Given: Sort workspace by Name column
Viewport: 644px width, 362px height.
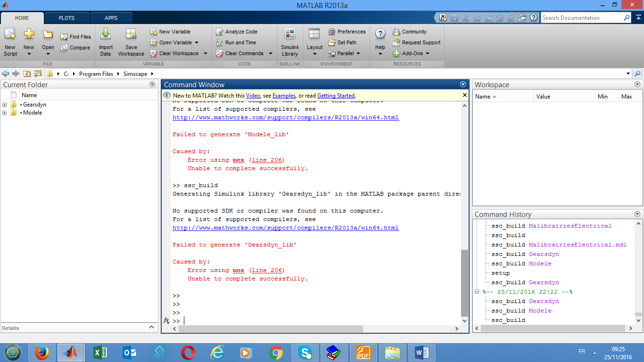Looking at the screenshot, I should (x=503, y=96).
